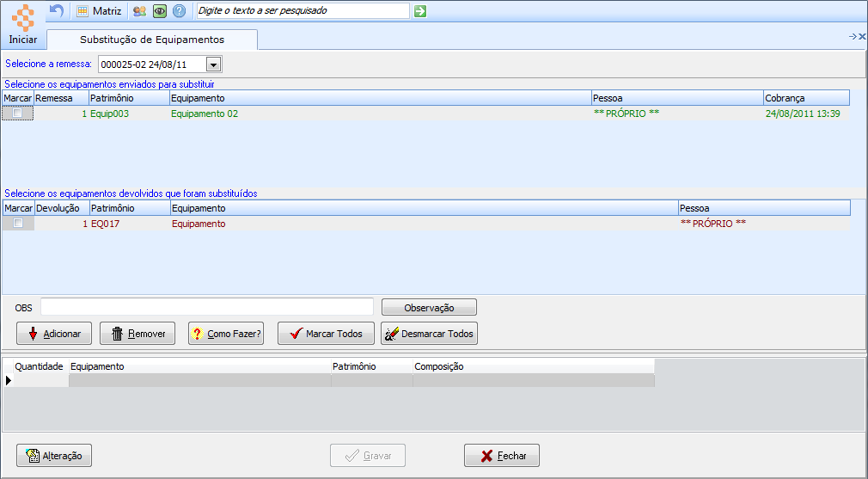The width and height of the screenshot is (868, 479).
Task: Click the green arrow search go button
Action: [420, 10]
